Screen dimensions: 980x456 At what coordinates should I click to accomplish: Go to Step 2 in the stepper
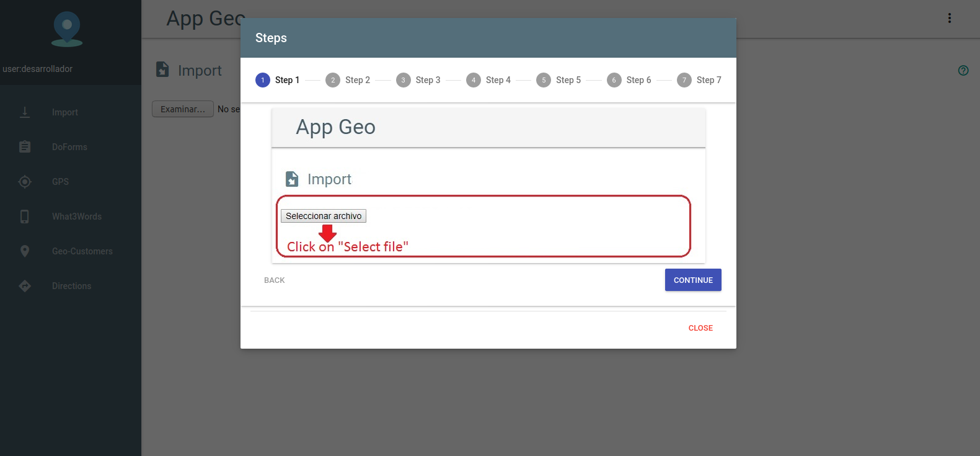348,80
